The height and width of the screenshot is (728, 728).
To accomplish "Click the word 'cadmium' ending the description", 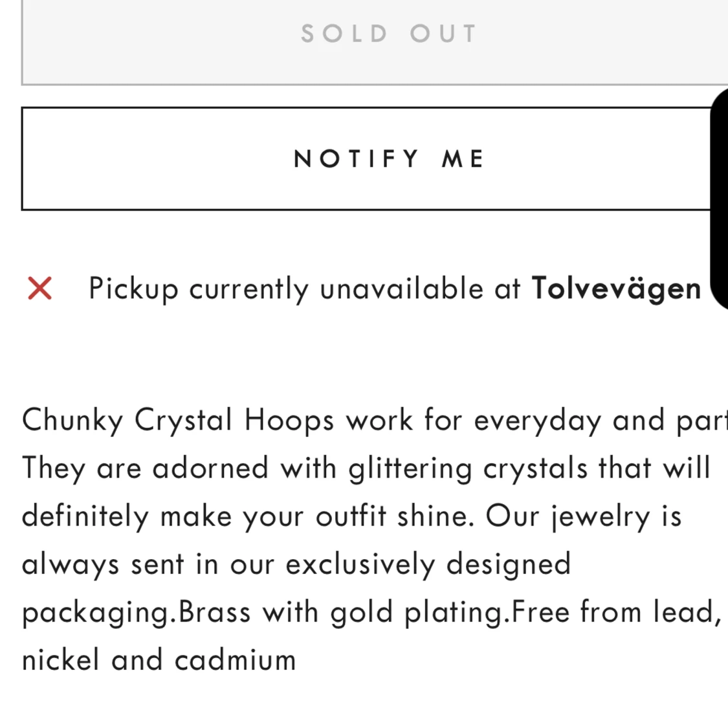I will [x=235, y=660].
